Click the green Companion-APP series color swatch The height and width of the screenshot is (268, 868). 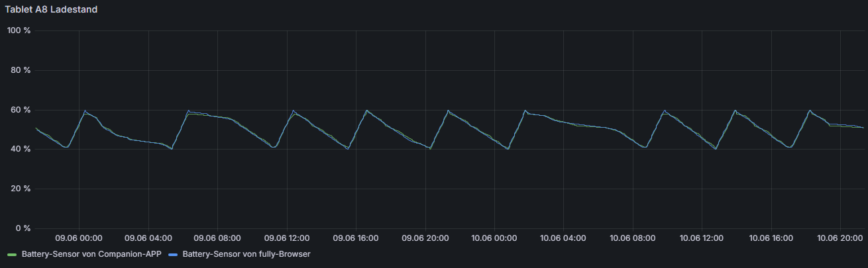[x=11, y=254]
